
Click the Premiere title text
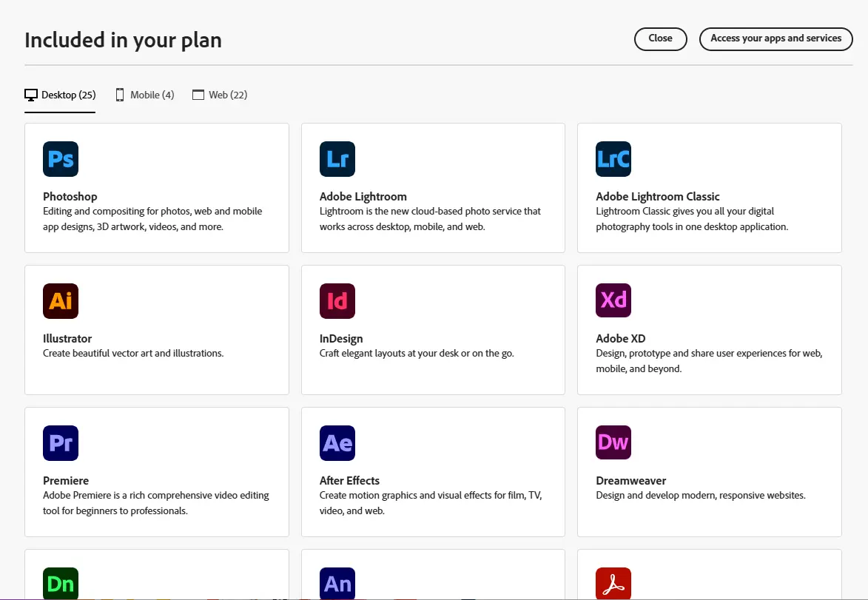coord(66,481)
